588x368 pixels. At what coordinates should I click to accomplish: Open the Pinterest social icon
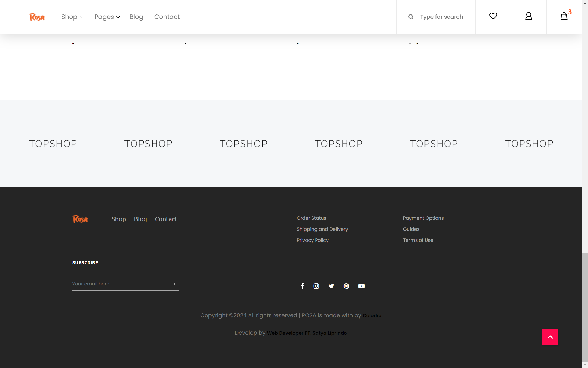click(x=346, y=286)
